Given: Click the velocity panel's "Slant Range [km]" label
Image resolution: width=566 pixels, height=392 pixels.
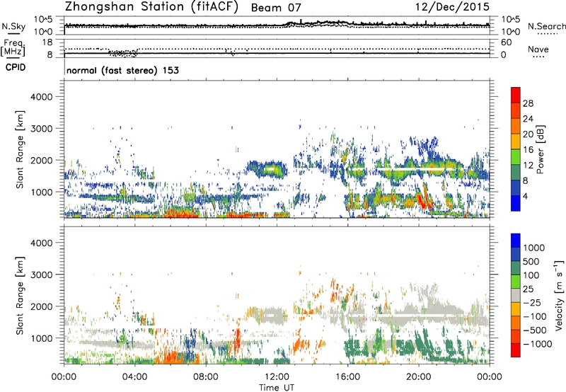Looking at the screenshot, I should pyautogui.click(x=20, y=296).
